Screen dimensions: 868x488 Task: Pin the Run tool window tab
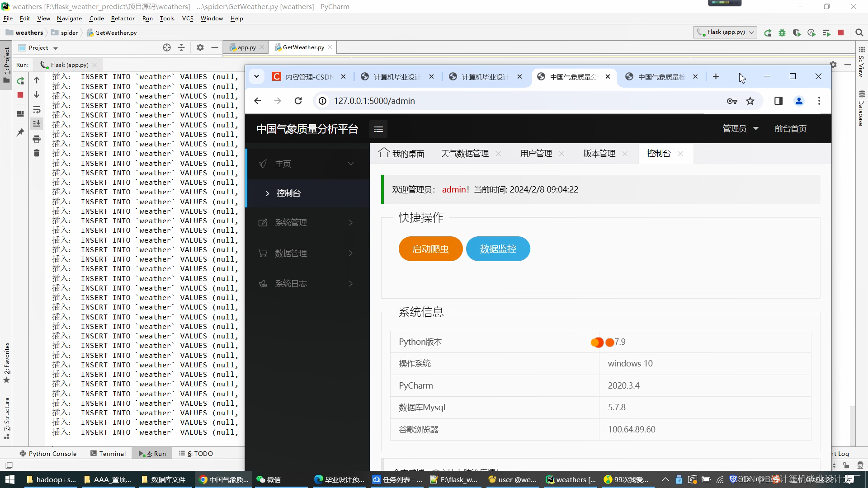pyautogui.click(x=20, y=132)
